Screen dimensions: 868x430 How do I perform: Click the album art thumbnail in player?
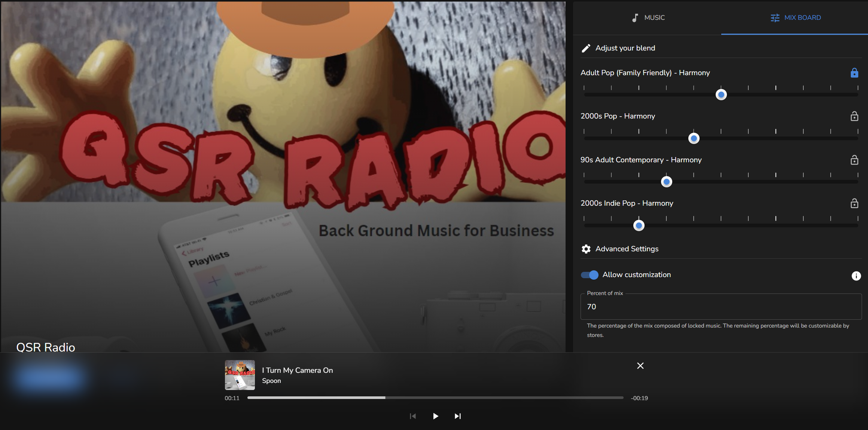[240, 375]
